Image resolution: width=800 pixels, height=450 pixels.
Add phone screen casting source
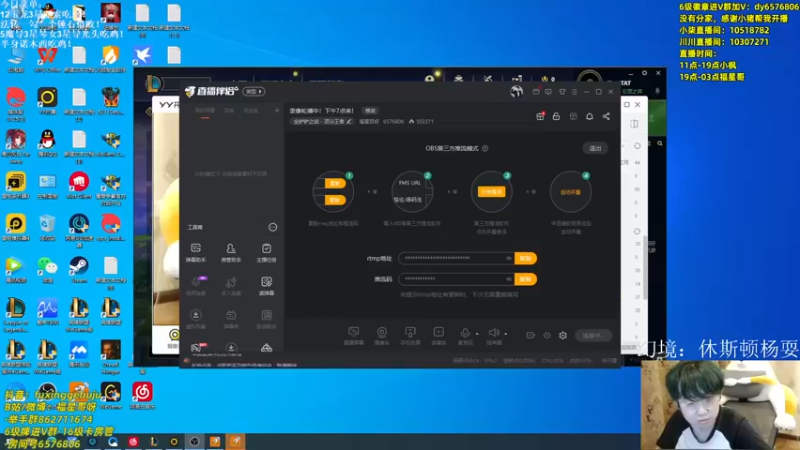point(410,336)
